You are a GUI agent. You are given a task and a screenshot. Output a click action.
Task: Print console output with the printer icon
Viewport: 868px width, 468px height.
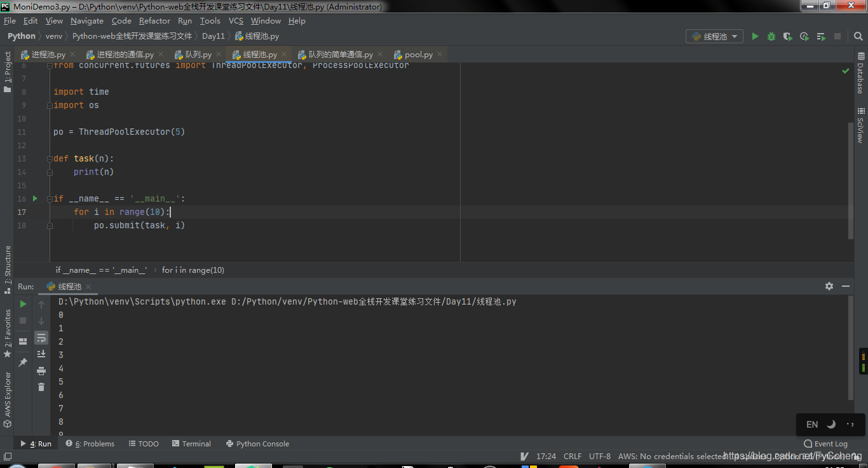[41, 371]
